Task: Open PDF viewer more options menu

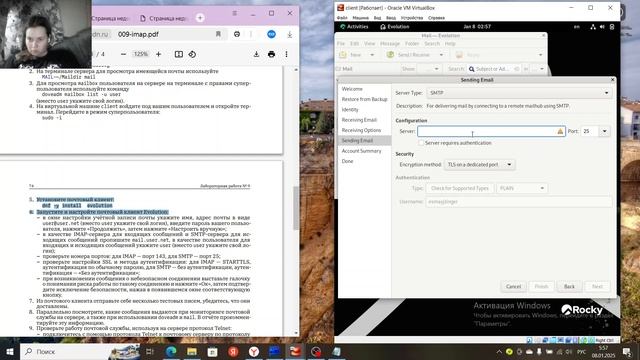Action: tap(286, 54)
